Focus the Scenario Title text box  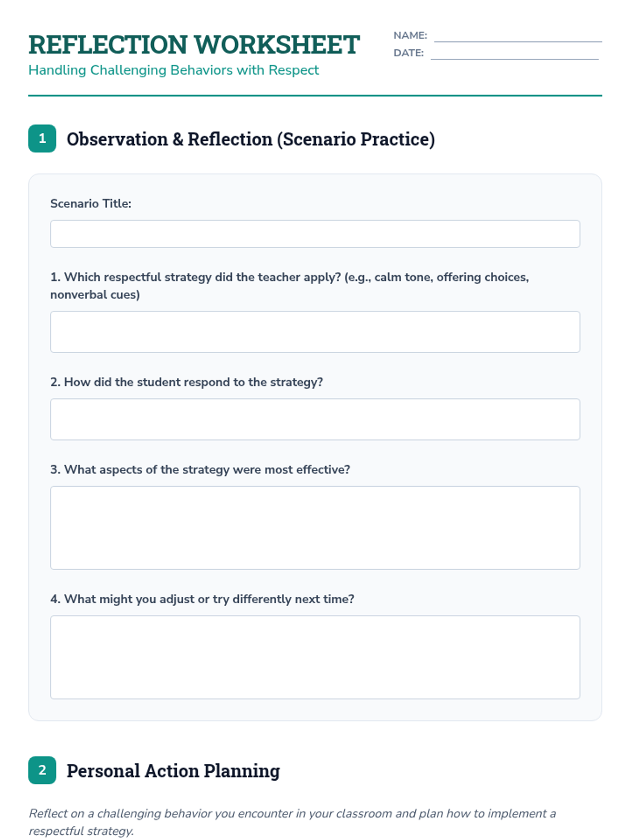pyautogui.click(x=315, y=234)
